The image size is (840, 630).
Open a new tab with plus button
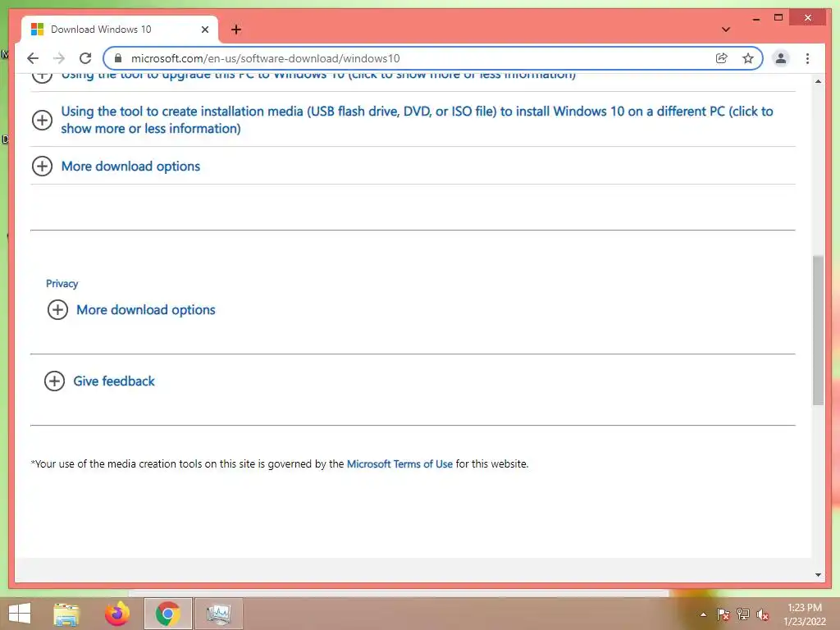[236, 30]
